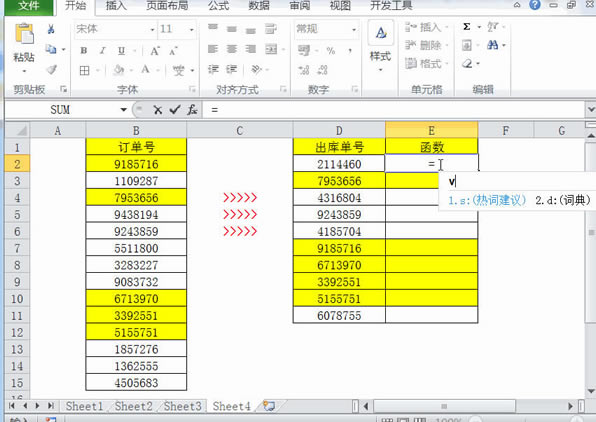Increase decimal places
Image resolution: width=596 pixels, height=422 pixels.
click(304, 70)
